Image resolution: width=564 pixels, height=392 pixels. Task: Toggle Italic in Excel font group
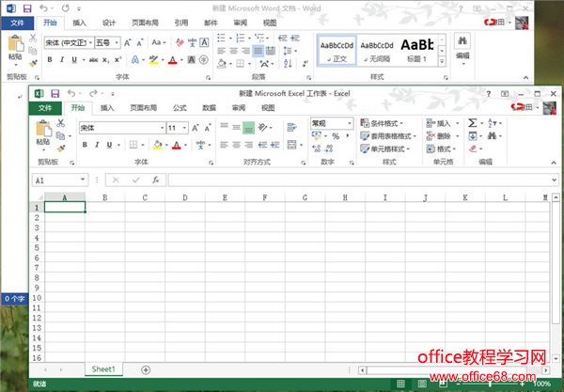[x=97, y=145]
